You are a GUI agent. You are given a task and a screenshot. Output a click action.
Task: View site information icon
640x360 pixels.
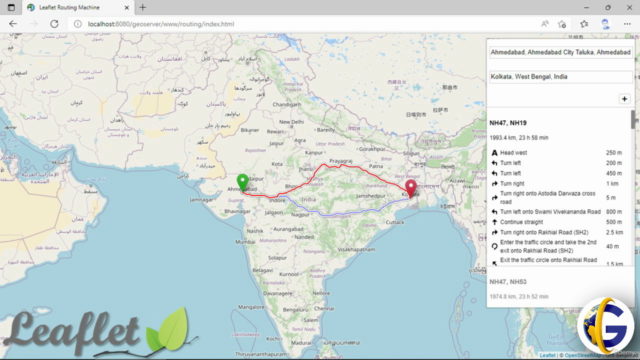tap(78, 24)
